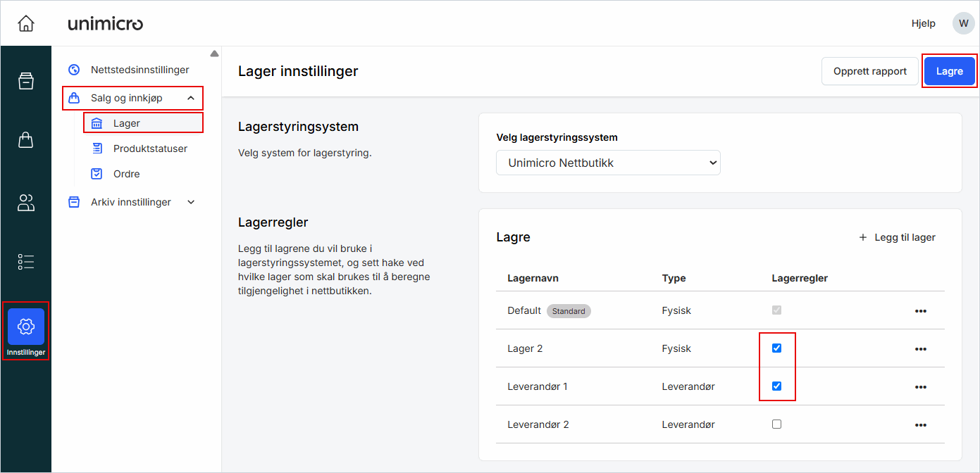Uncheck the Leverandør 1 lagerregler checkbox
Image resolution: width=980 pixels, height=473 pixels.
(776, 386)
